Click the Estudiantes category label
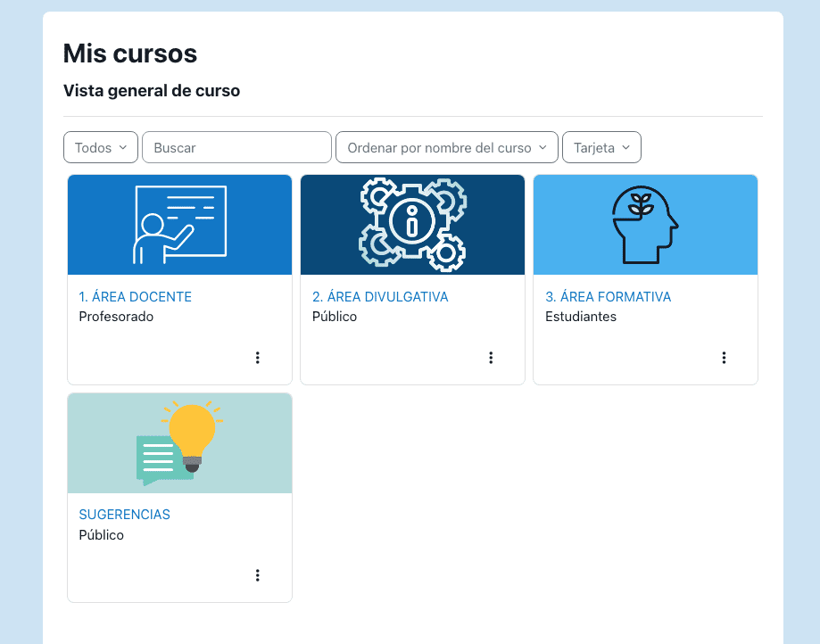Viewport: 820px width, 644px height. pos(580,317)
